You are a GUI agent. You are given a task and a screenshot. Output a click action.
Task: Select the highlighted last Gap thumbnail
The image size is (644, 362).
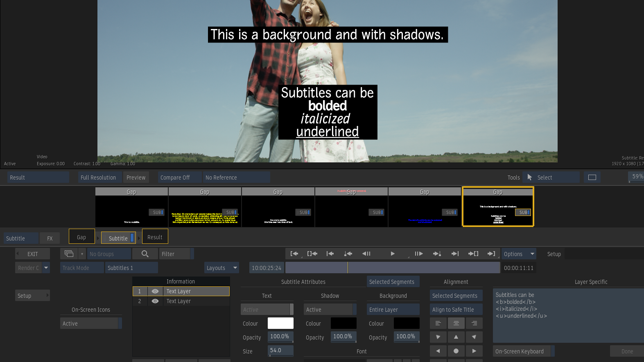click(x=498, y=207)
